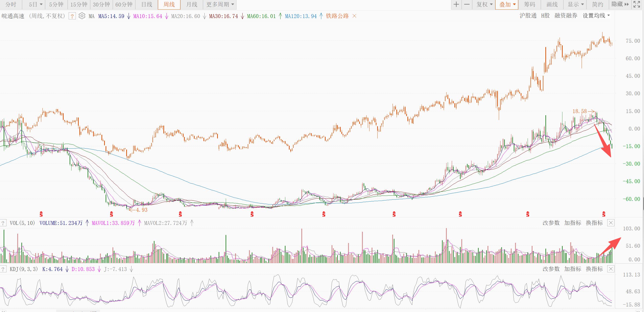Open the 复权 dropdown

(484, 5)
